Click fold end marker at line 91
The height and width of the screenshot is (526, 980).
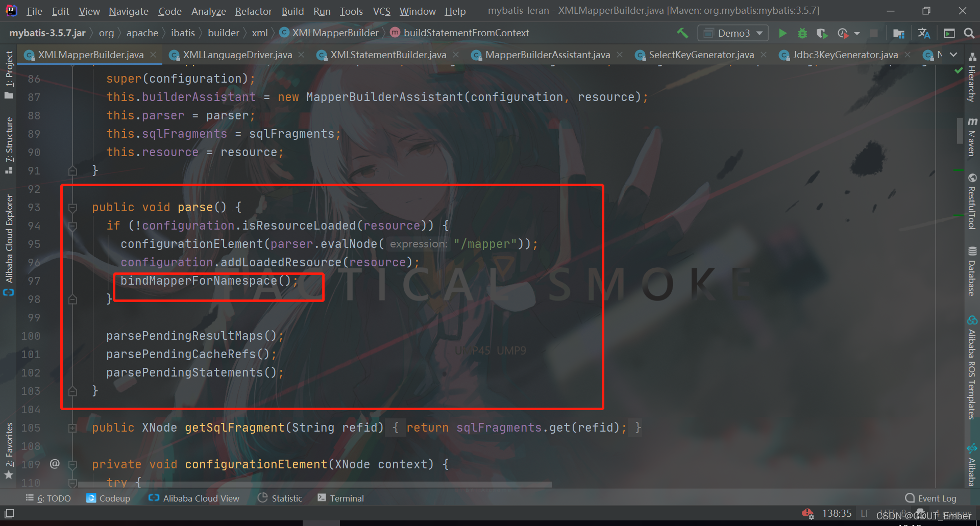(72, 170)
